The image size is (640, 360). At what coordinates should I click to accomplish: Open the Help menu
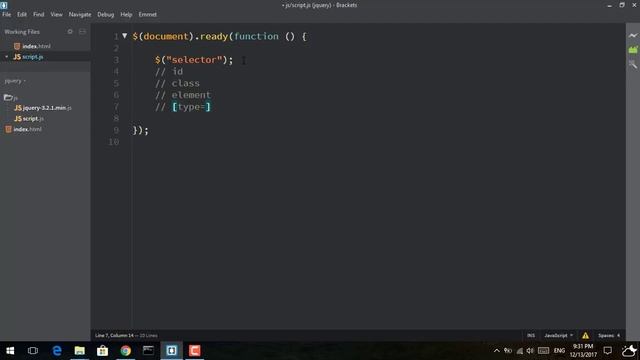coord(126,14)
